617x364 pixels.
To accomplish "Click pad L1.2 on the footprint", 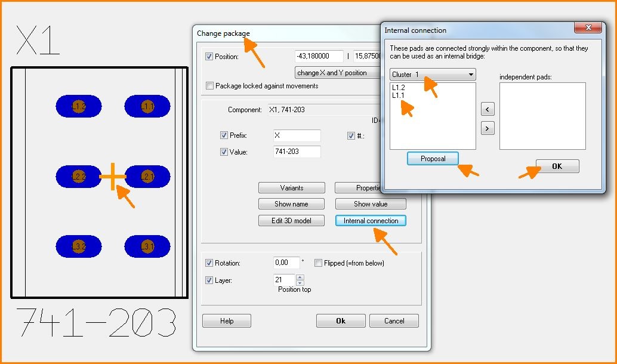I will coord(79,107).
